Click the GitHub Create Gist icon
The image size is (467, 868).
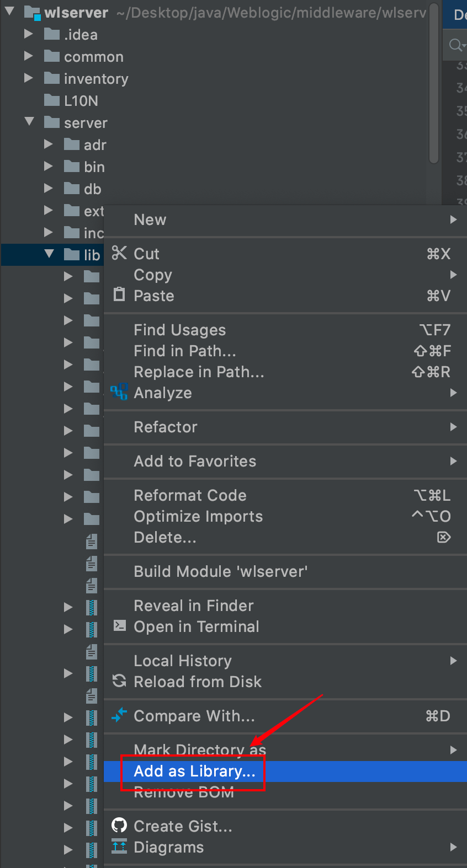click(x=119, y=825)
